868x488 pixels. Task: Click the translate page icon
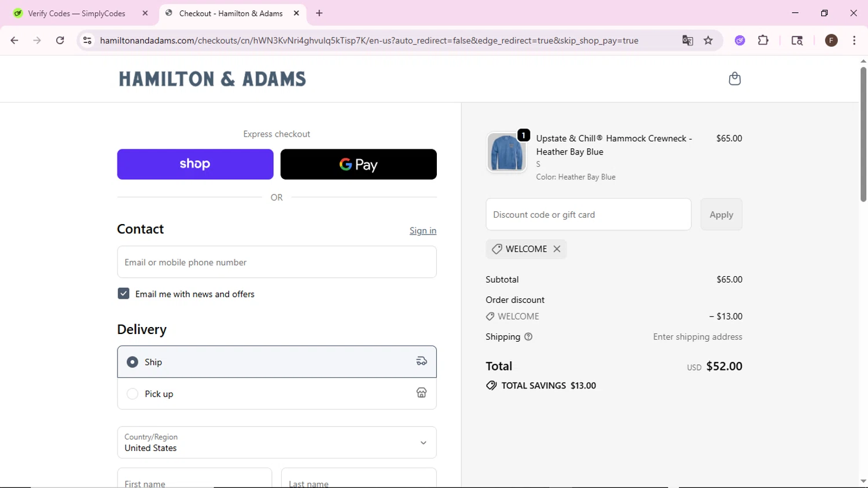click(687, 41)
